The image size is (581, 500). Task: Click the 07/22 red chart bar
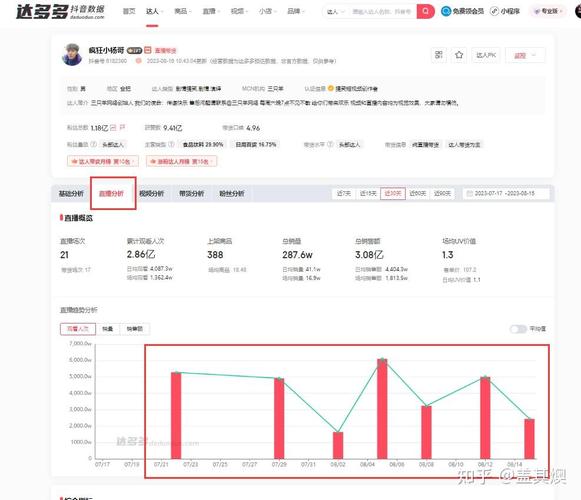tap(176, 415)
